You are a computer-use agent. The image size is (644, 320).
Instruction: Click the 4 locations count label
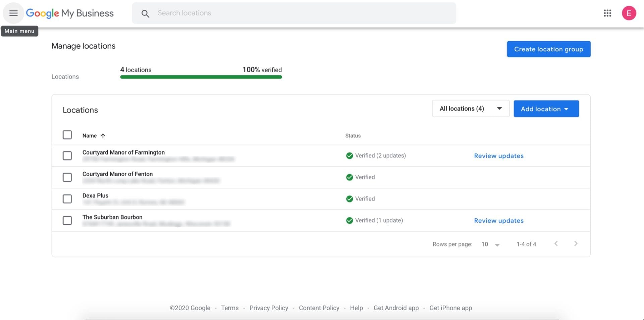[x=136, y=70]
